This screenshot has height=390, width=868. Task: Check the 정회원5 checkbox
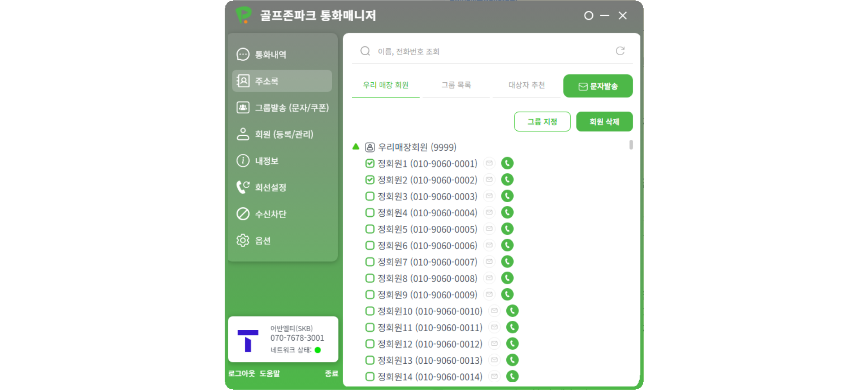[370, 229]
